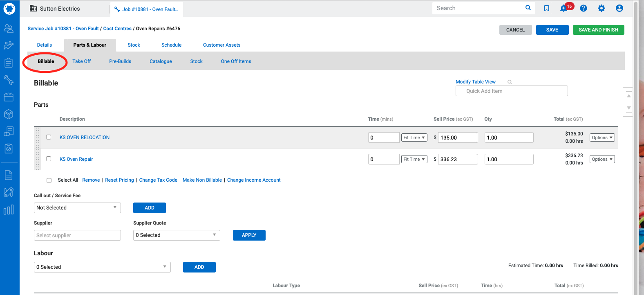
Task: Open Fit Time dropdown for KS Oven Repair
Action: (414, 159)
